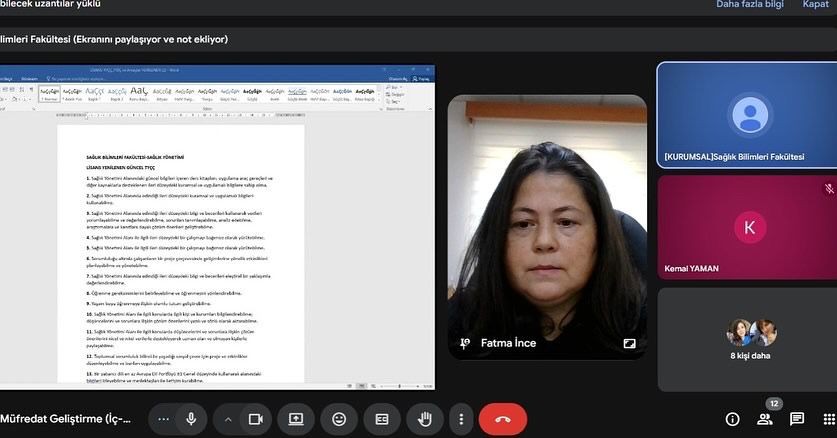Open the activities panel icon
The image size is (837, 438).
(829, 419)
